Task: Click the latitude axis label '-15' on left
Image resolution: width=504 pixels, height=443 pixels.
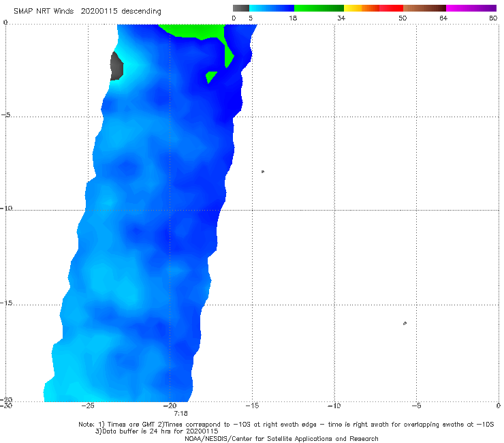Action: (6, 303)
